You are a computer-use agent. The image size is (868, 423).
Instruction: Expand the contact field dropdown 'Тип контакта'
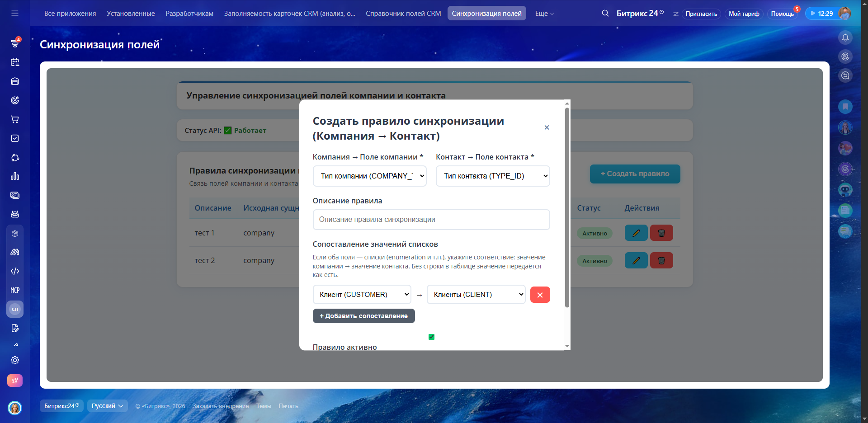pyautogui.click(x=493, y=176)
